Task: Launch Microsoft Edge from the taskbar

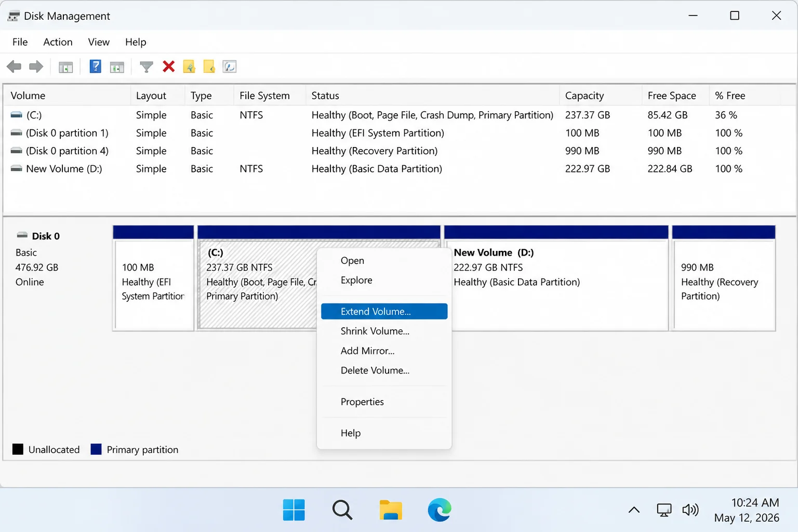Action: 440,510
